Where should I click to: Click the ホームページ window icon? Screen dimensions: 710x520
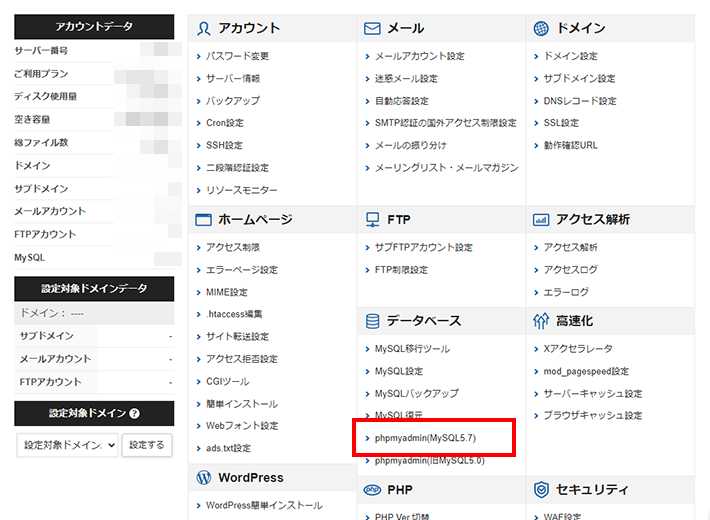(x=204, y=220)
